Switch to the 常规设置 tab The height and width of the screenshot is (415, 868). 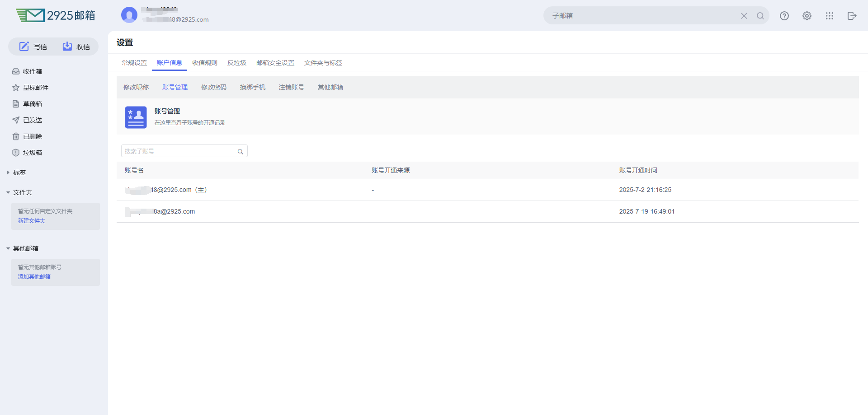click(x=134, y=63)
